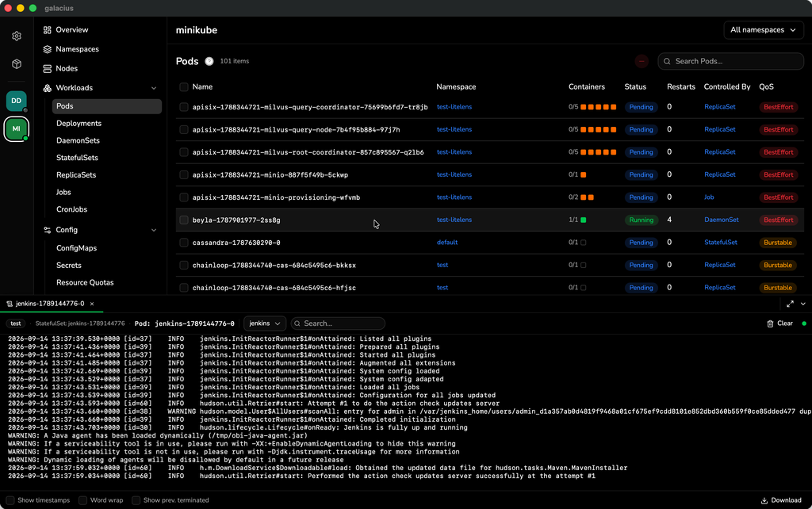Click the StatefulSet: jenkins-1789144776 breadcrumb
812x509 pixels.
point(80,323)
